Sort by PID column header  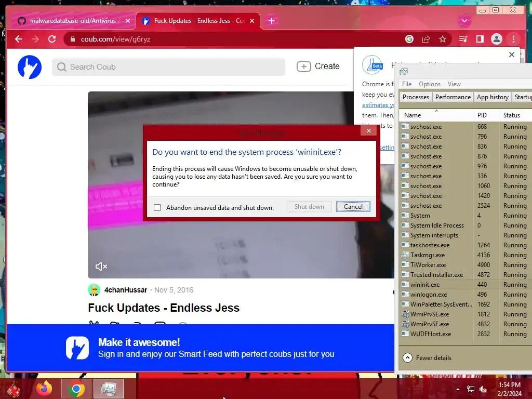(x=486, y=115)
